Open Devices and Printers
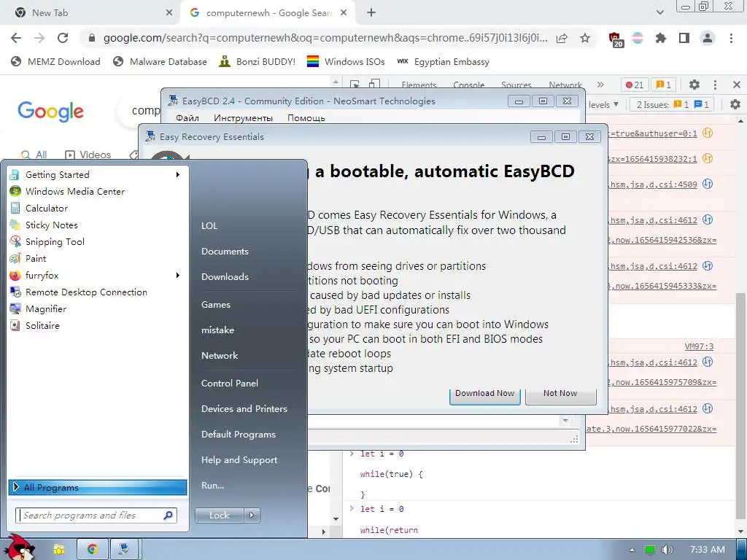Viewport: 747px width, 560px height. click(244, 408)
